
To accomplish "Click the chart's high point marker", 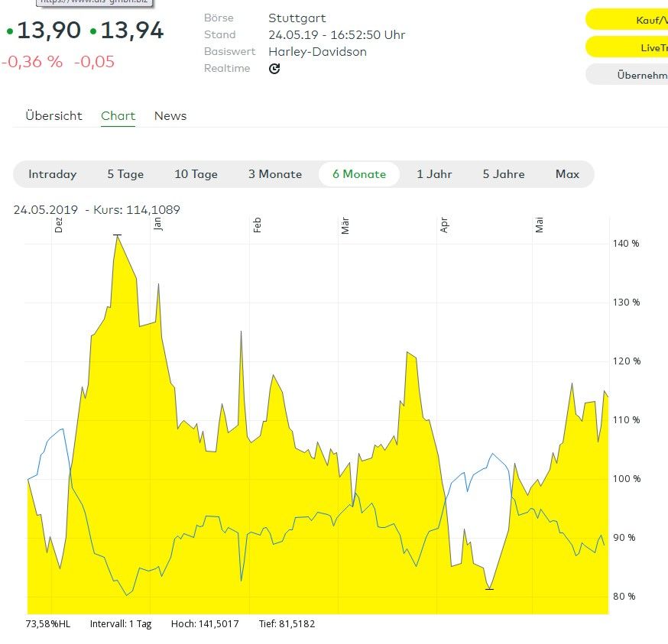I will coord(117,235).
